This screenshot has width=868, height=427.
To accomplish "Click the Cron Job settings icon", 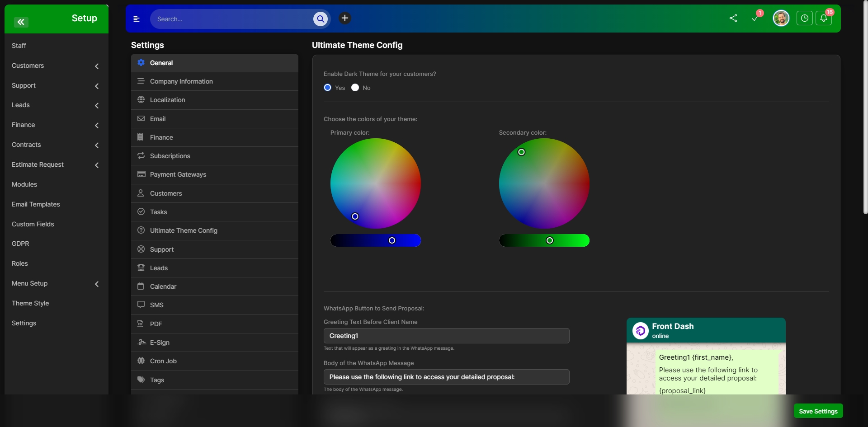I will pos(141,361).
